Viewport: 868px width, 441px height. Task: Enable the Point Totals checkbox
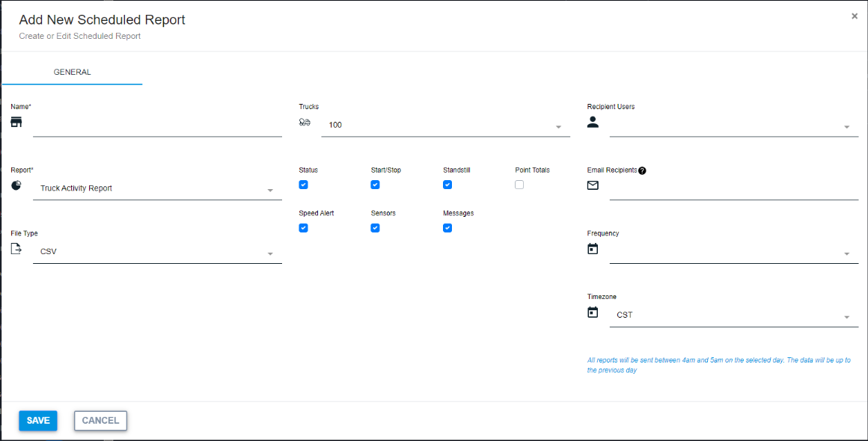pyautogui.click(x=519, y=185)
